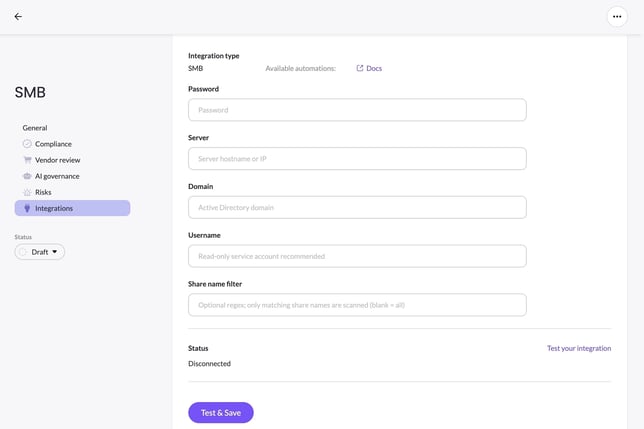Click the Server hostname or IP field
The width and height of the screenshot is (644, 429).
click(x=357, y=158)
